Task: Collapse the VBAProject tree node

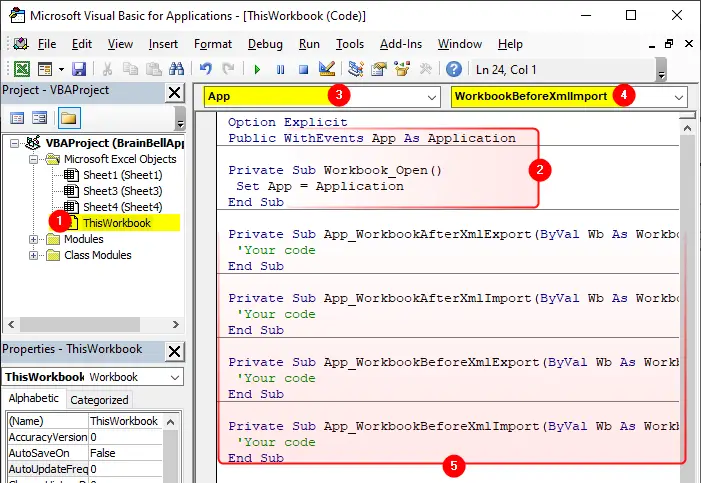Action: [14, 144]
